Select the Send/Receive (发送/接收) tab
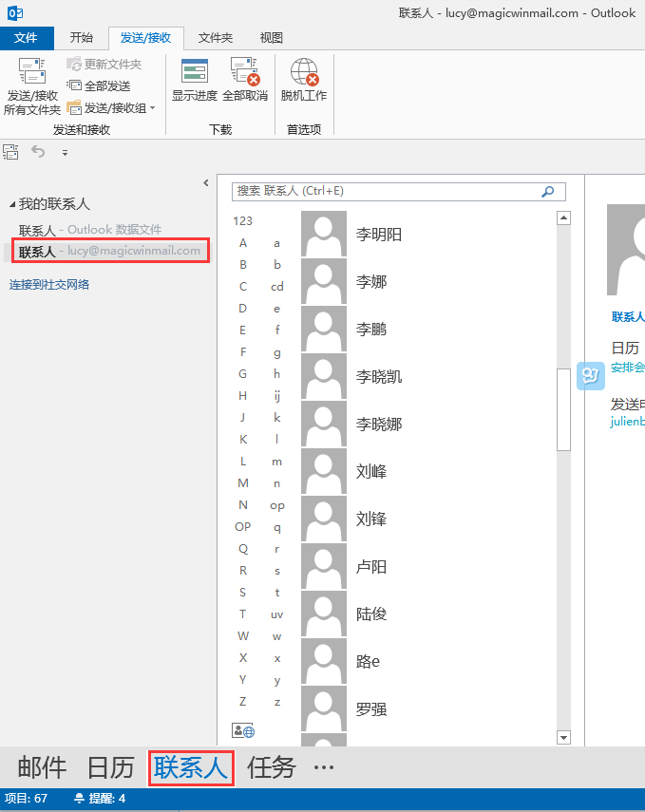645x812 pixels. [x=145, y=38]
